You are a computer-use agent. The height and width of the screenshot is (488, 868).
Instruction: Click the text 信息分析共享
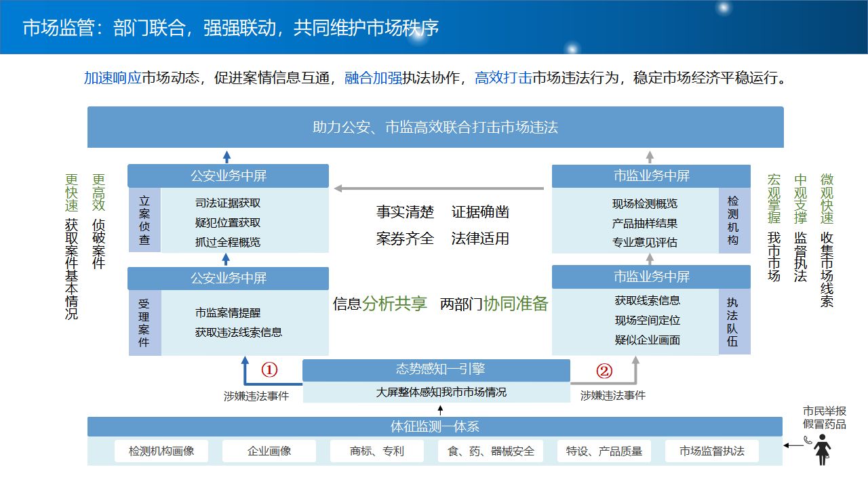380,304
